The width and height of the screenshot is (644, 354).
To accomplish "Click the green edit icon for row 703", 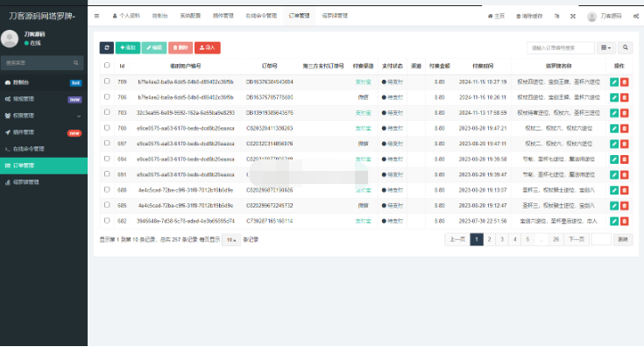I will pyautogui.click(x=614, y=113).
